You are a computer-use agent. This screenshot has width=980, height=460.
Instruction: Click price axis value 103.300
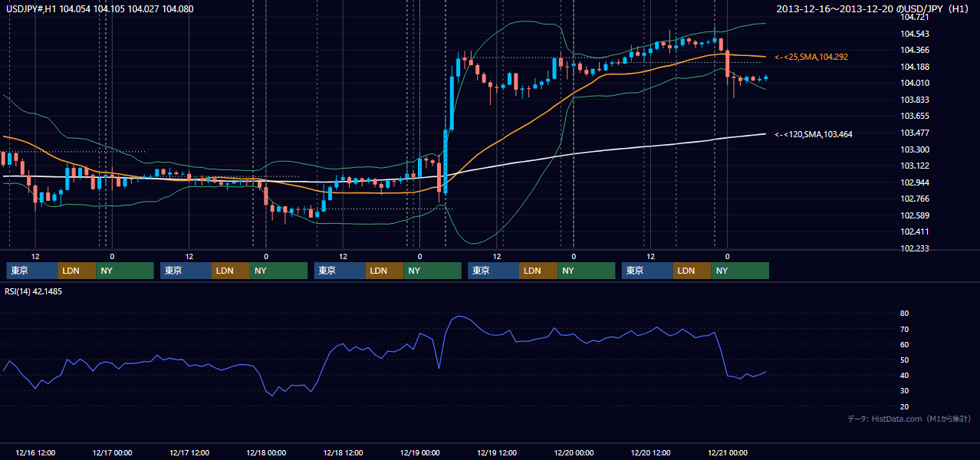916,149
